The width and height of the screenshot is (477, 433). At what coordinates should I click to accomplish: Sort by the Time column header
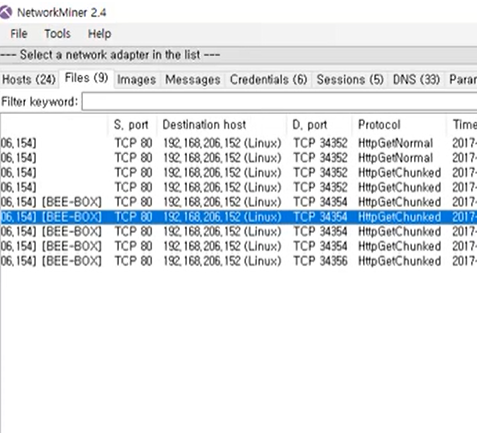point(463,125)
